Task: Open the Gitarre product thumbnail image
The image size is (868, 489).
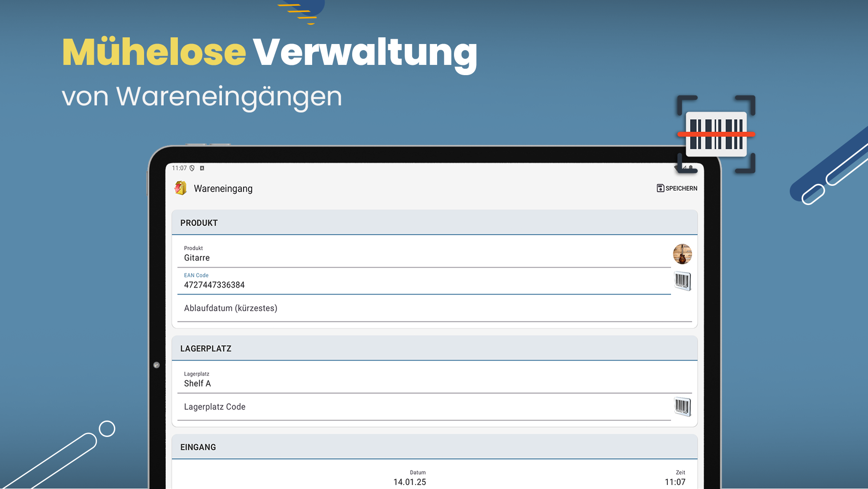Action: [682, 254]
